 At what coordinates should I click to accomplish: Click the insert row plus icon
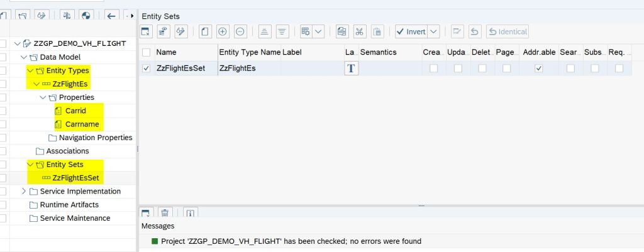223,31
